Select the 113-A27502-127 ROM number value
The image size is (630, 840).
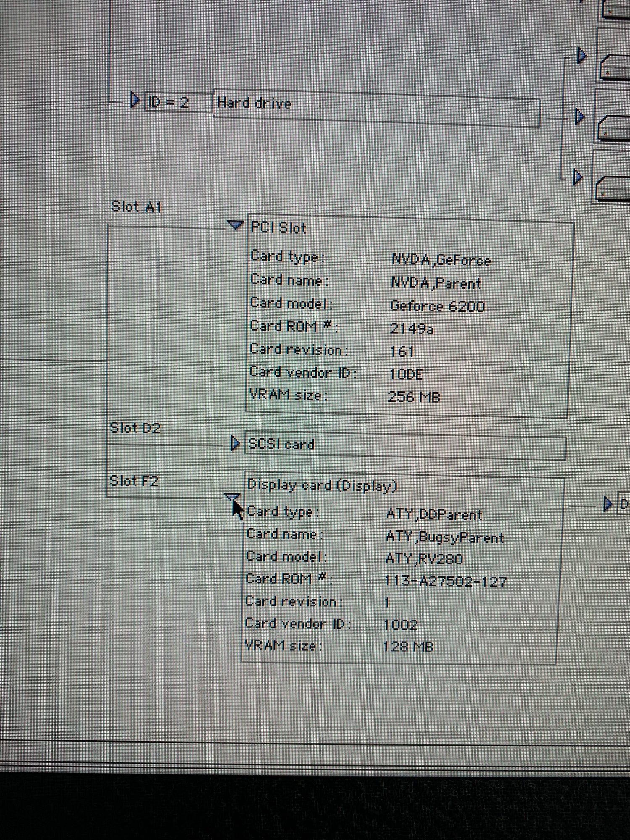coord(445,581)
